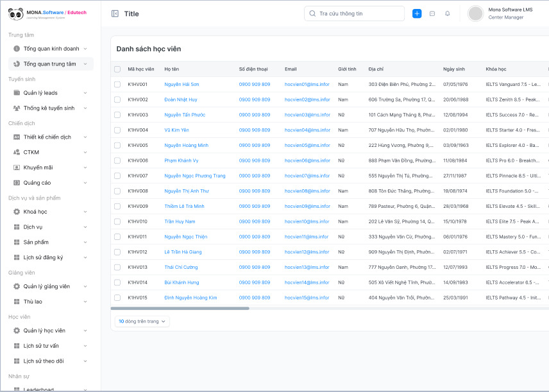Click the Khoá học gear icon
Viewport: 549px width, 392px height.
click(x=17, y=212)
